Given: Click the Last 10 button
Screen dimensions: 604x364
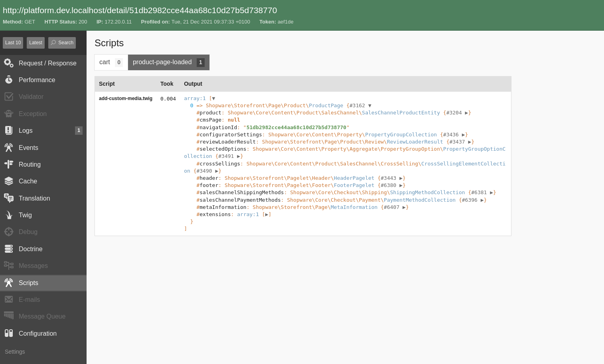Looking at the screenshot, I should tap(13, 42).
